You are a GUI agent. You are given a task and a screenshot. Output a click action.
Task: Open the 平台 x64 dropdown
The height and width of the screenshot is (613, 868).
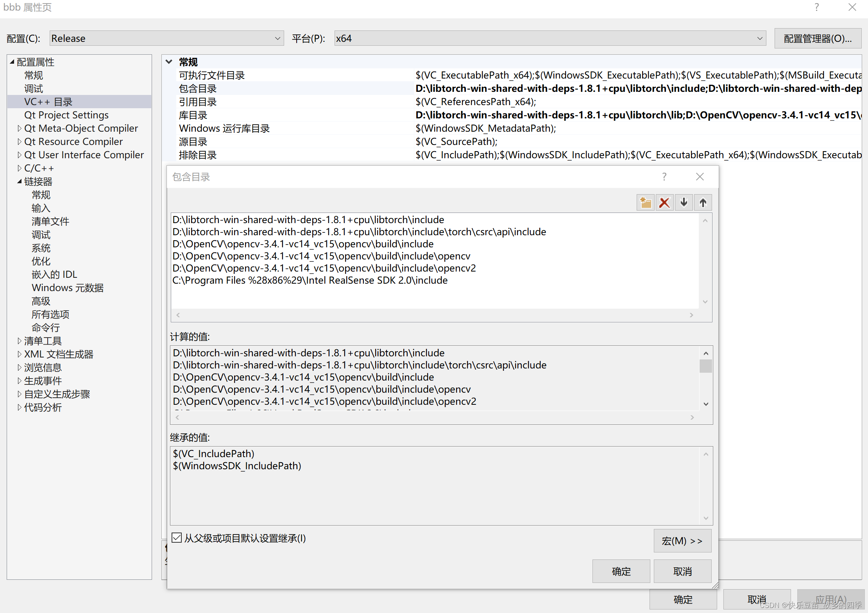550,38
